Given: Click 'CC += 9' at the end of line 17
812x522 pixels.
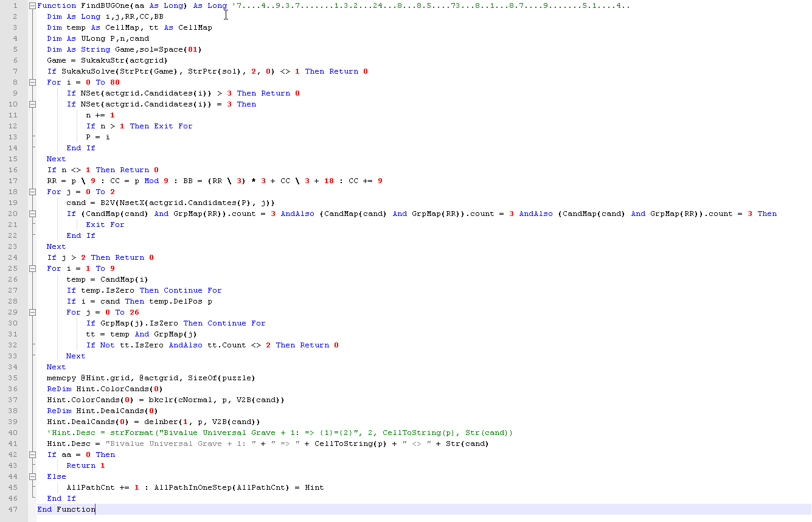Looking at the screenshot, I should click(366, 181).
